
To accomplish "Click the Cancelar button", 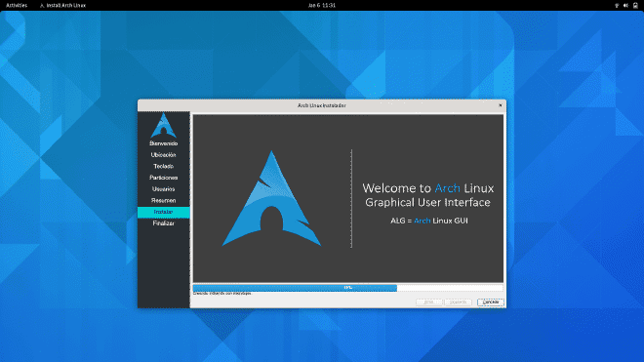I will point(491,302).
